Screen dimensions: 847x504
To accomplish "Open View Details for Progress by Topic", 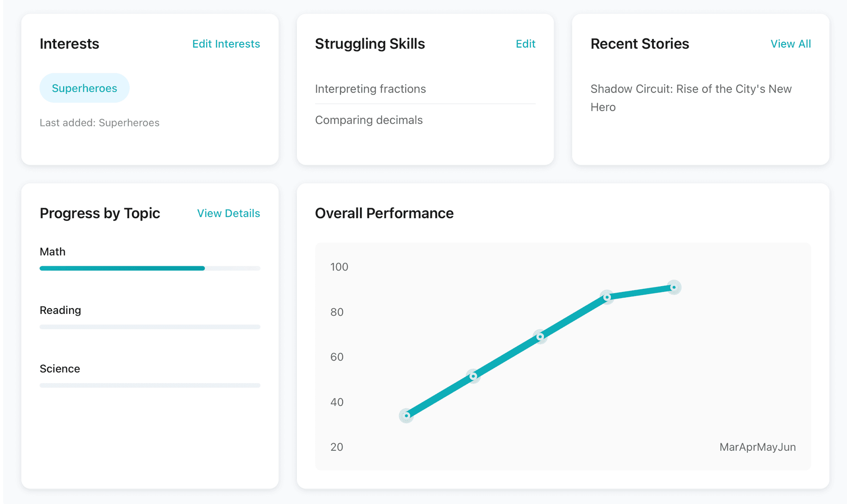I will click(228, 213).
